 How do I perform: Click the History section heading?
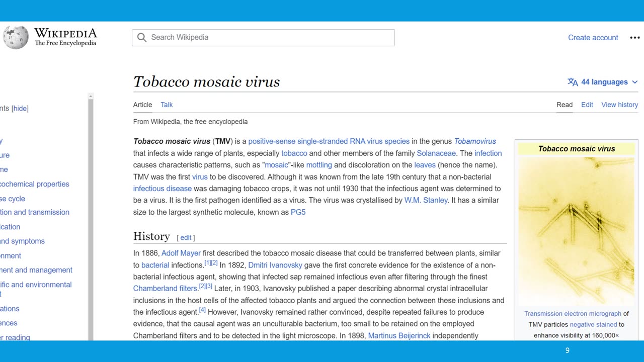pos(151,236)
